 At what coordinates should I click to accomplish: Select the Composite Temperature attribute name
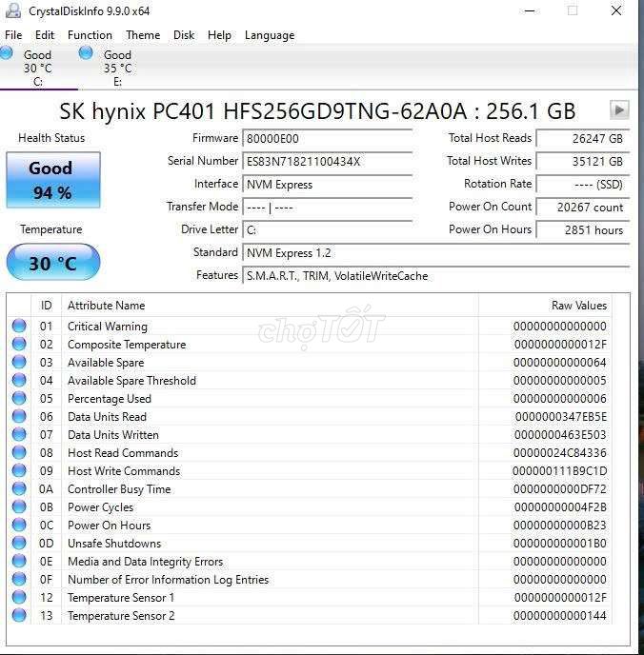point(127,345)
